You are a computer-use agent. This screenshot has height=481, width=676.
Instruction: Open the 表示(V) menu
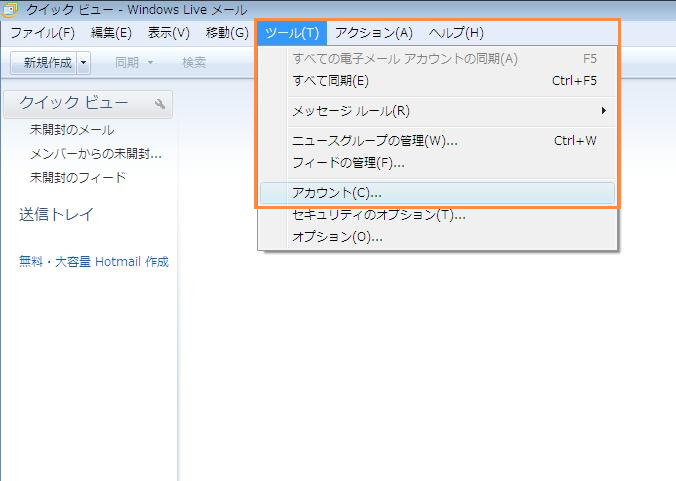[x=168, y=33]
